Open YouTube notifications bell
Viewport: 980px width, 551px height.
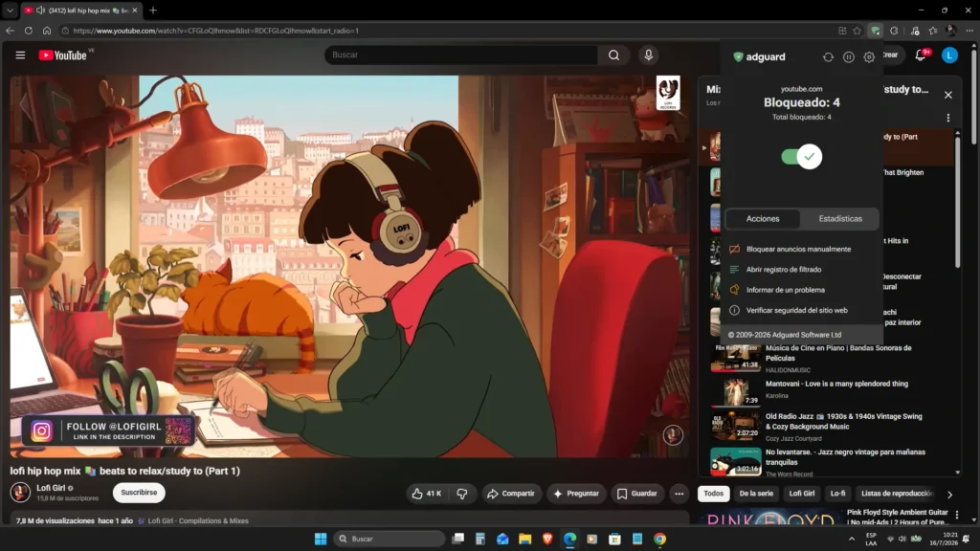[x=920, y=55]
